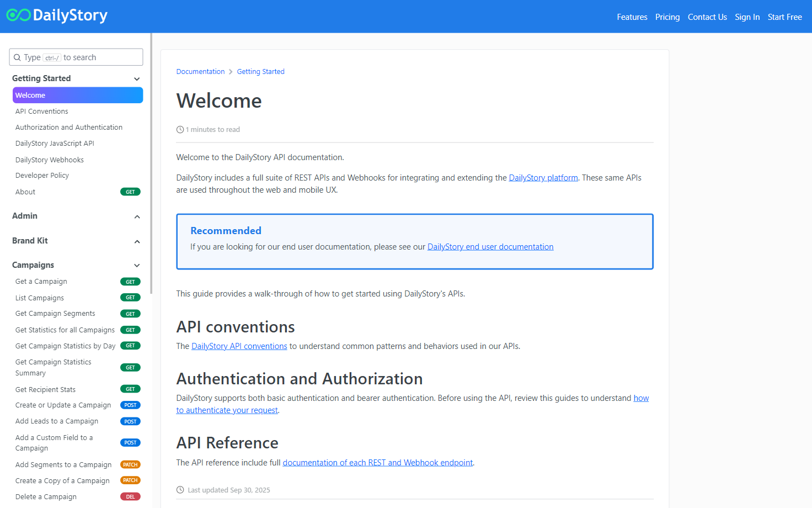
Task: Collapse the Campaigns sidebar section
Action: click(x=137, y=266)
